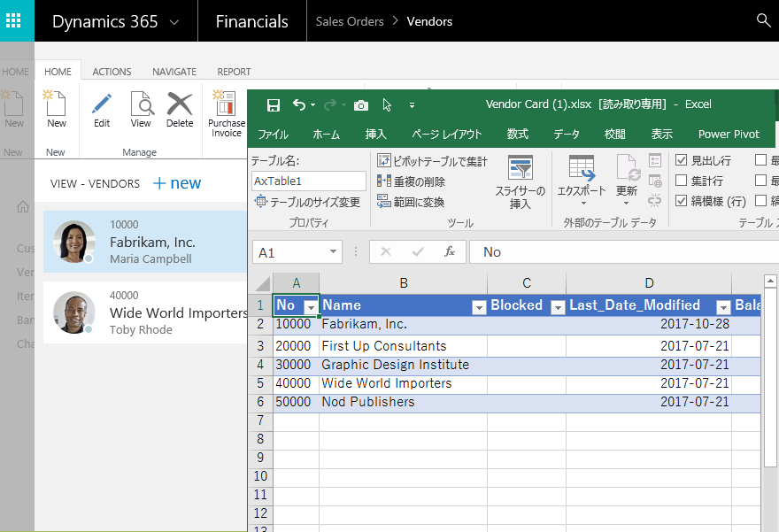Open the ファイル tab in Excel

pos(273,135)
